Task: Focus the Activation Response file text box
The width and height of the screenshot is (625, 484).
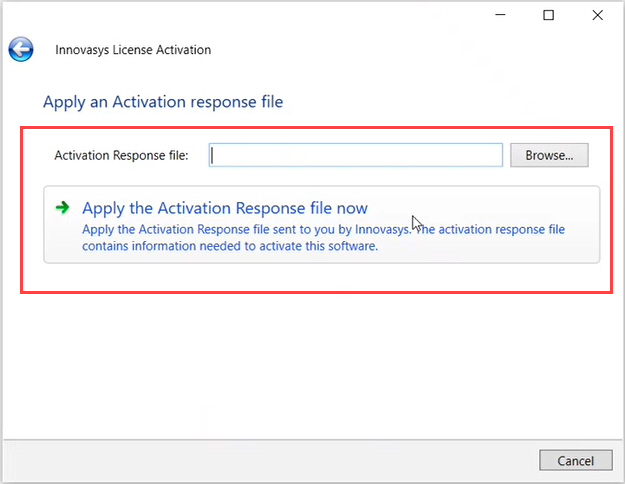Action: (x=356, y=155)
